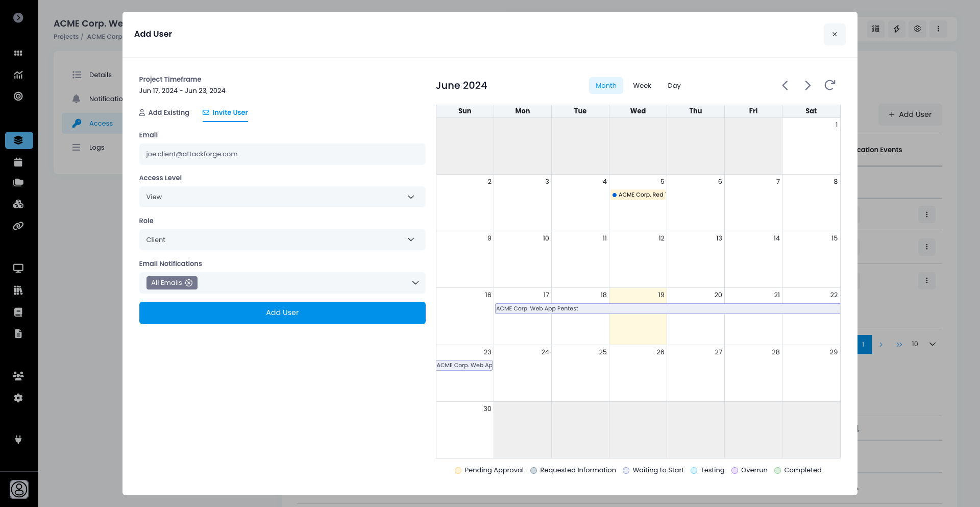
Task: Click the calendar refresh icon
Action: (x=829, y=85)
